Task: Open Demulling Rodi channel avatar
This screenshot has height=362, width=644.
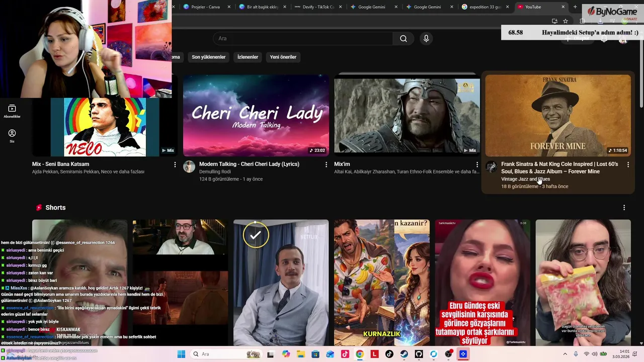Action: 189,167
